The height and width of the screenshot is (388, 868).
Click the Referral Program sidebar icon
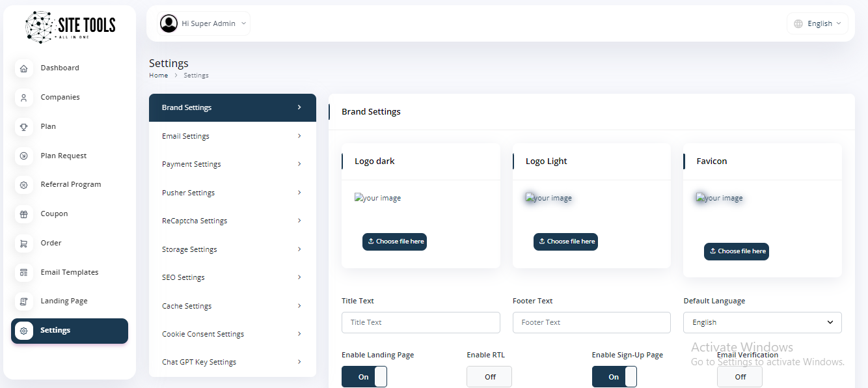tap(24, 185)
